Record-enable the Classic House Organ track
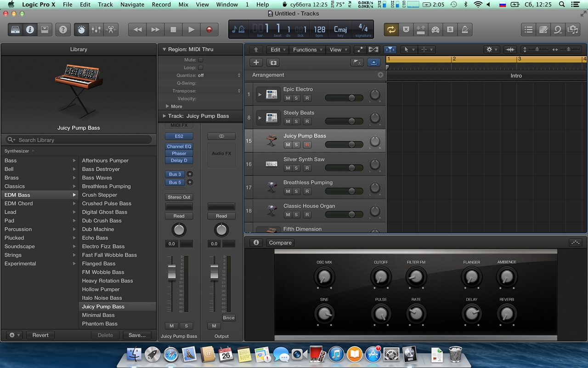Viewport: 588px width, 368px height. [x=307, y=215]
